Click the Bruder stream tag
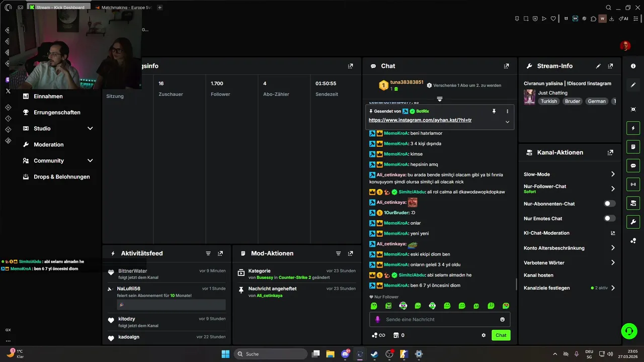The height and width of the screenshot is (362, 644). (x=573, y=101)
